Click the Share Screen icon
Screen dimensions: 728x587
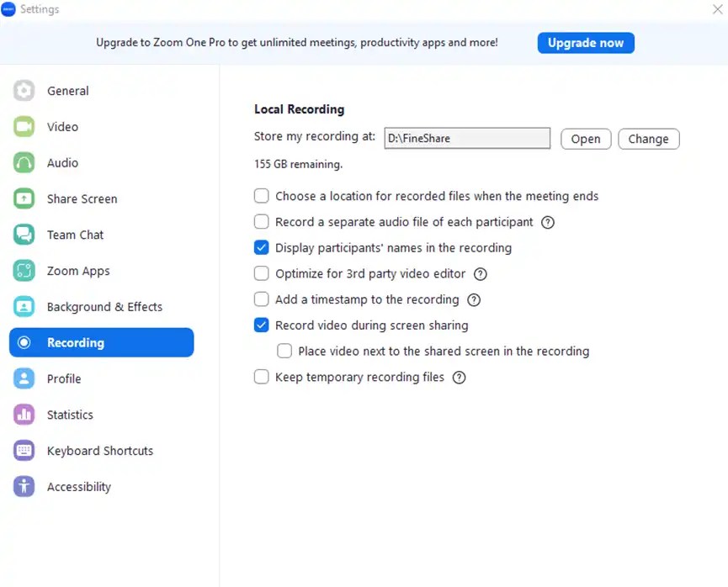(x=24, y=198)
